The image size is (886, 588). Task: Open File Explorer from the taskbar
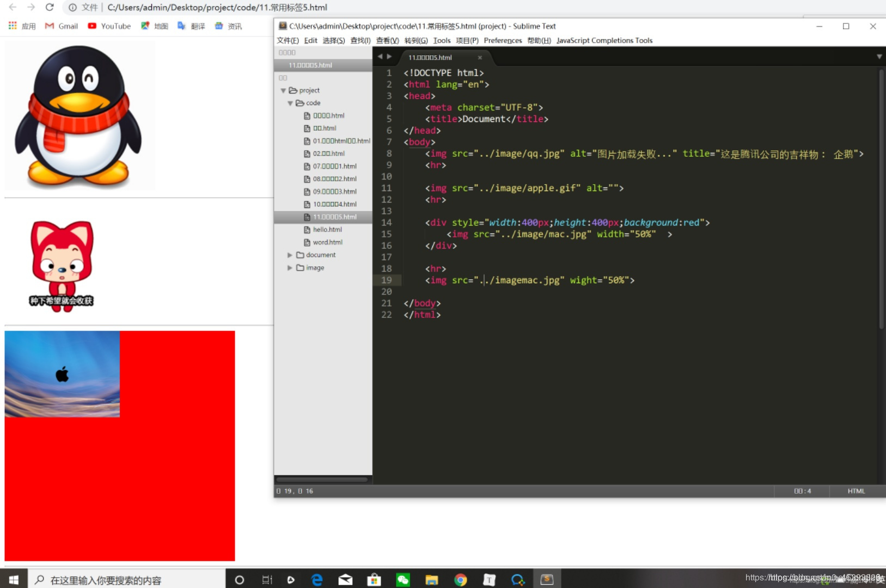[432, 580]
